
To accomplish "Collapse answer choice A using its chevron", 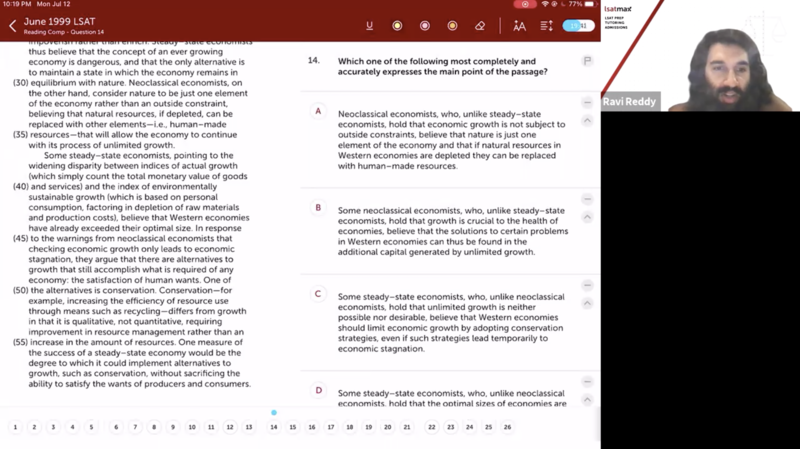I will coord(588,120).
